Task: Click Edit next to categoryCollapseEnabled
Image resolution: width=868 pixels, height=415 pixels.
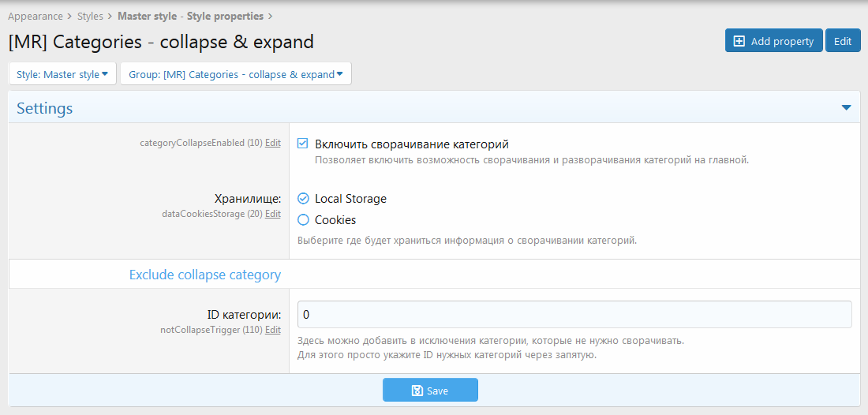Action: coord(272,143)
